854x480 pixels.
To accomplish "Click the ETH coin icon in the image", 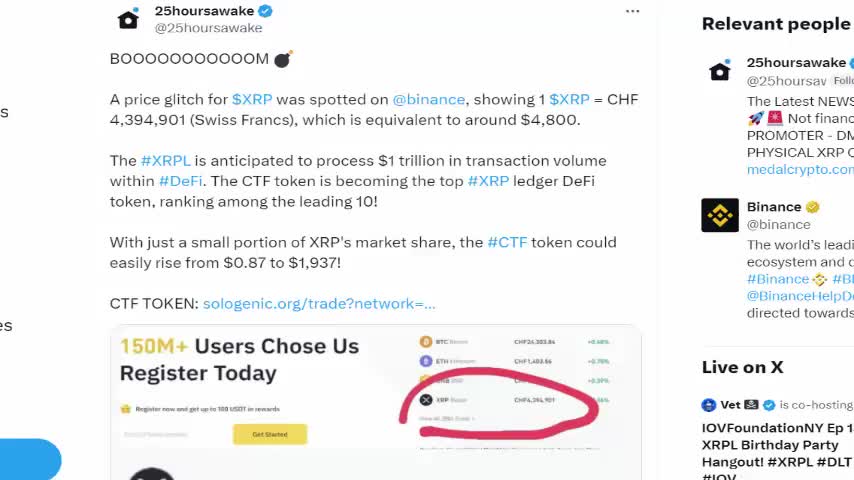I will click(x=426, y=361).
